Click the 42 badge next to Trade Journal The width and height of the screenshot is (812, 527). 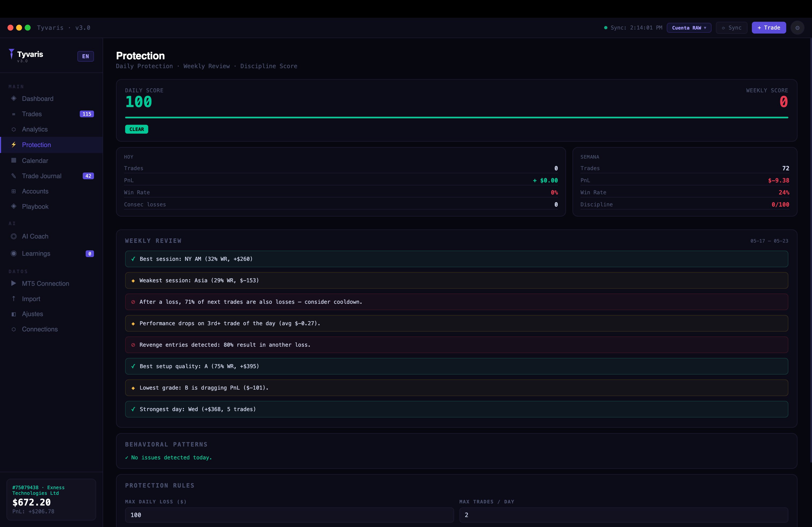coord(88,176)
